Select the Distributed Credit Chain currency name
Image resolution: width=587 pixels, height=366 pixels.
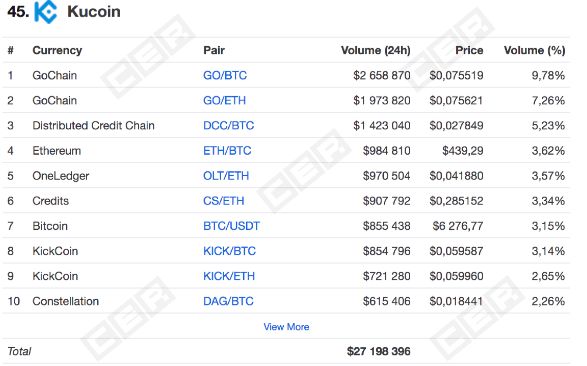click(94, 125)
